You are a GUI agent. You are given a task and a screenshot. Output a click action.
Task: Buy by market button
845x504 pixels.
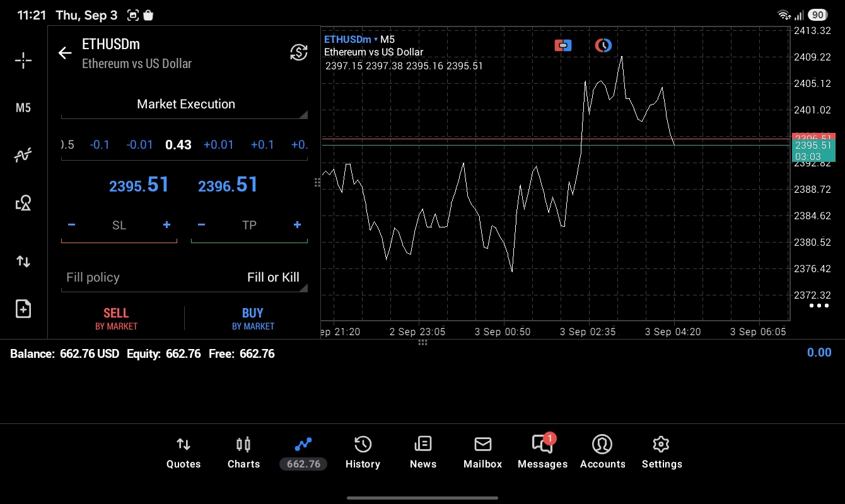[253, 318]
